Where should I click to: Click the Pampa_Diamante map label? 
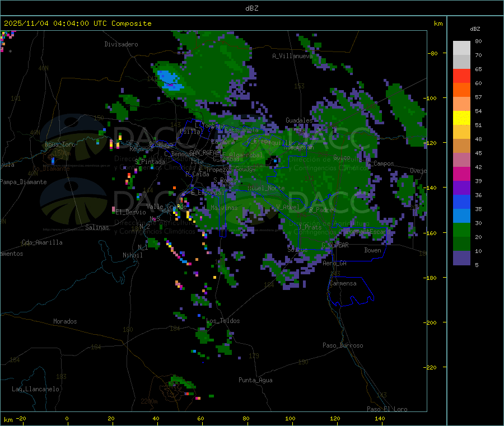click(24, 182)
